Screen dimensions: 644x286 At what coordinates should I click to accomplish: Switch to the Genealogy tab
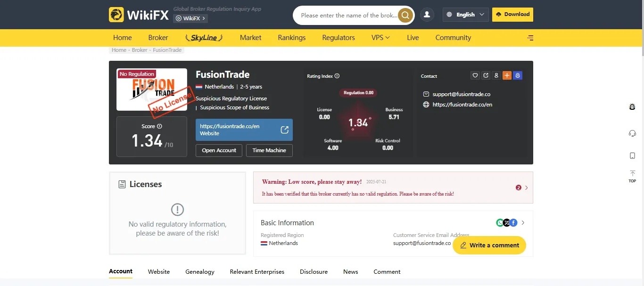(x=200, y=272)
